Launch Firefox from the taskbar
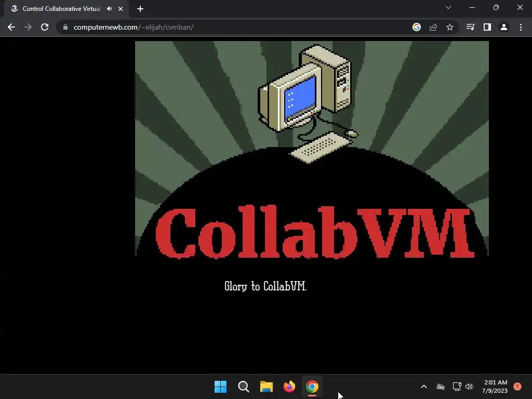532x399 pixels. point(289,387)
